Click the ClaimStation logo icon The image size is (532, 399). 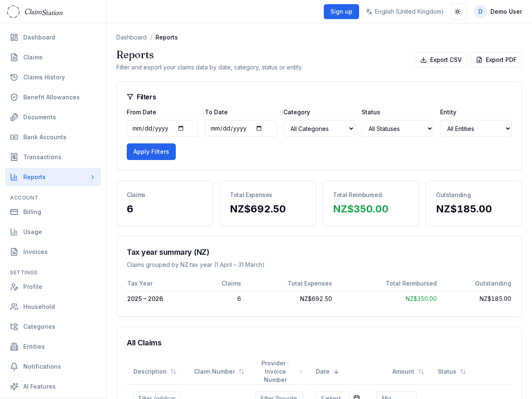(13, 12)
